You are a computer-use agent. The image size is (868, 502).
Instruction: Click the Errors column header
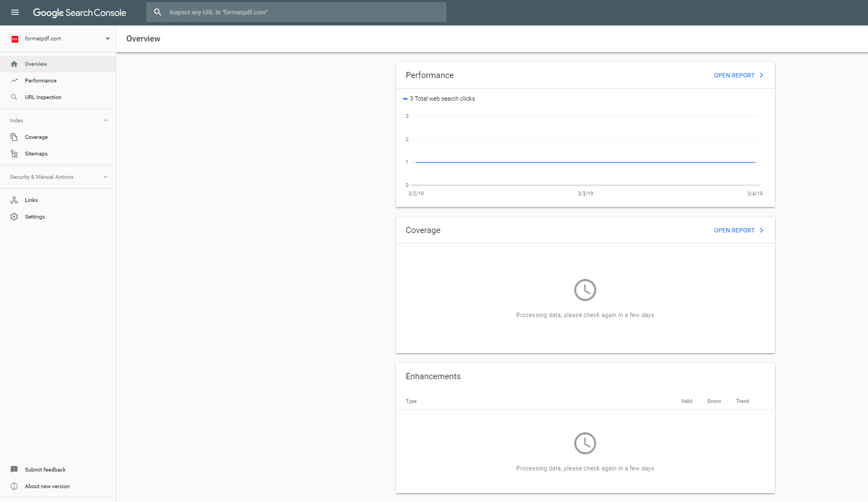click(714, 401)
